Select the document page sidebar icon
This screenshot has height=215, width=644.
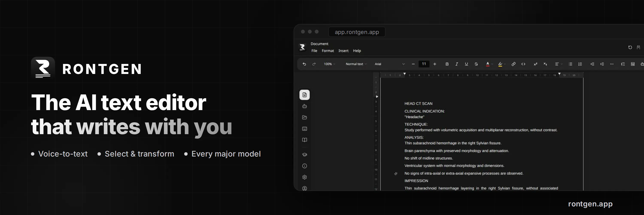[x=304, y=95]
